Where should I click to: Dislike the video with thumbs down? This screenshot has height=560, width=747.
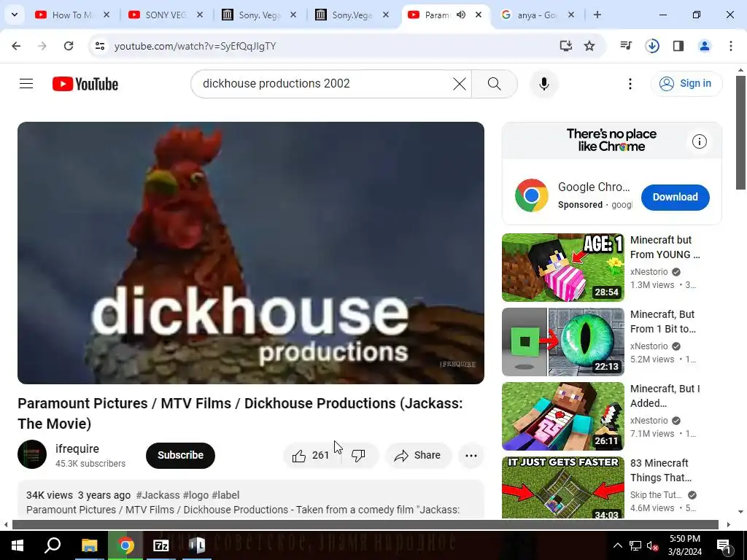tap(359, 455)
